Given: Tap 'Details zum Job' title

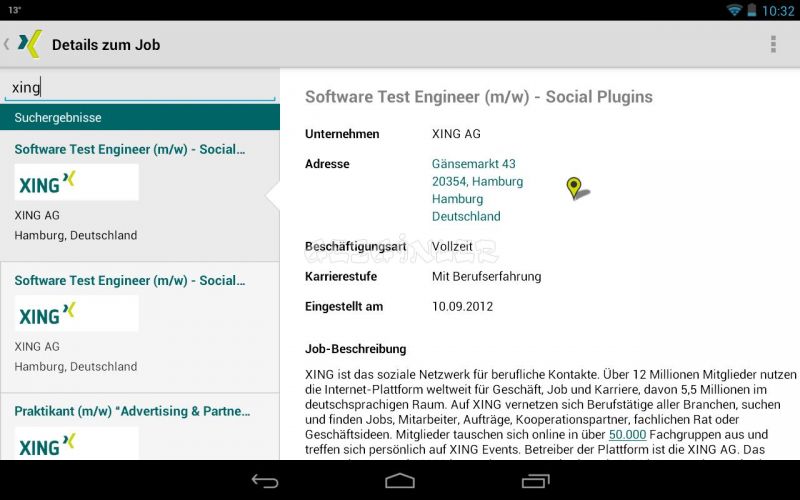Looking at the screenshot, I should coord(106,45).
